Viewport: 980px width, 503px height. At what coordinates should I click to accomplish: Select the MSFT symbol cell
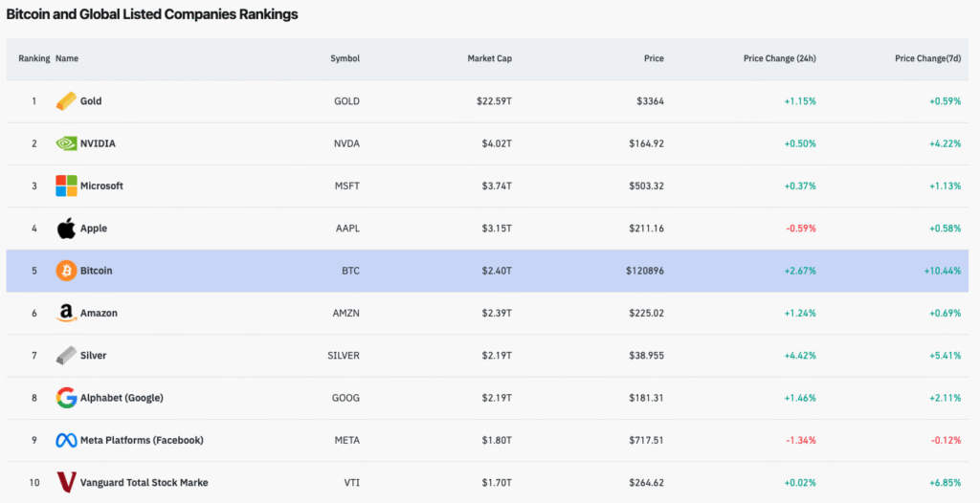pyautogui.click(x=347, y=186)
